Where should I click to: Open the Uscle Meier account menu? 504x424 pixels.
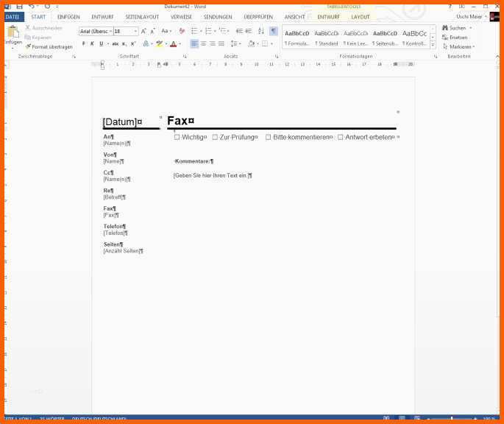(471, 16)
